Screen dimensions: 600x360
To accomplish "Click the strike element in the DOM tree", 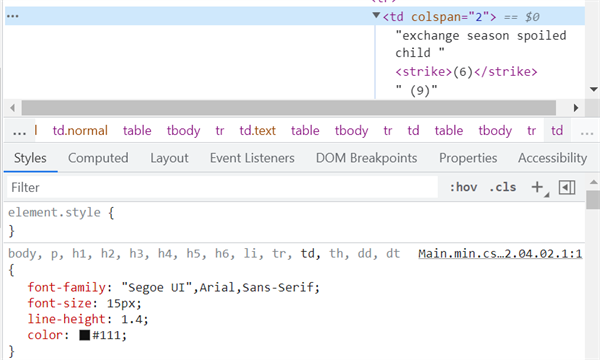I will (x=466, y=72).
